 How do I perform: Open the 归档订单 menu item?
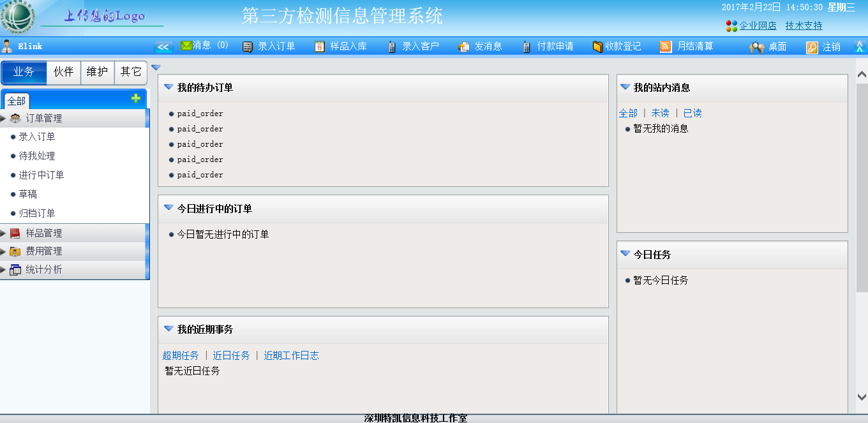click(x=37, y=213)
